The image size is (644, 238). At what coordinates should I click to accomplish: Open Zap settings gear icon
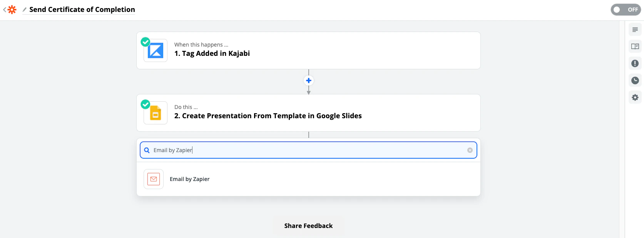coord(635,97)
